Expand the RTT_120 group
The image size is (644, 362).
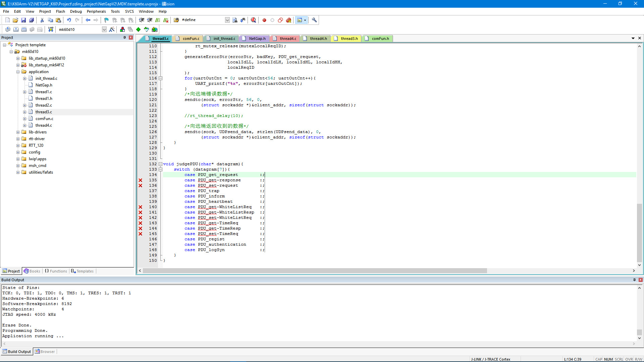[18, 145]
